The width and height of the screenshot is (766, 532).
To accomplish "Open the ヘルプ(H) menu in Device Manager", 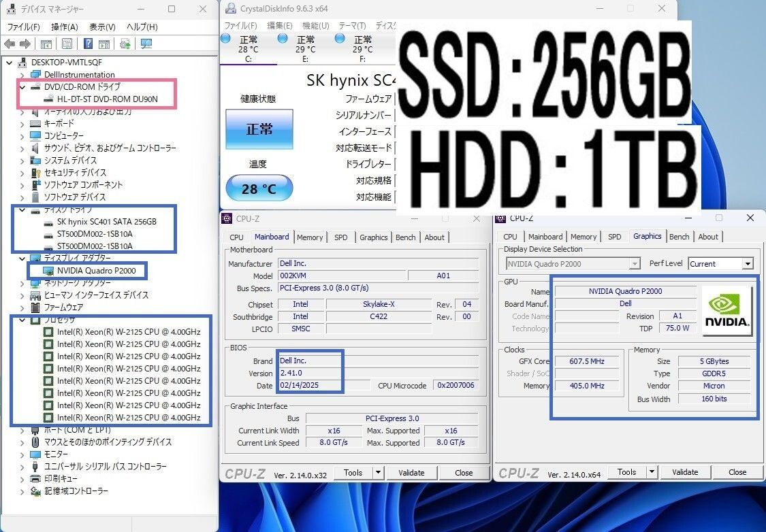I will click(142, 27).
